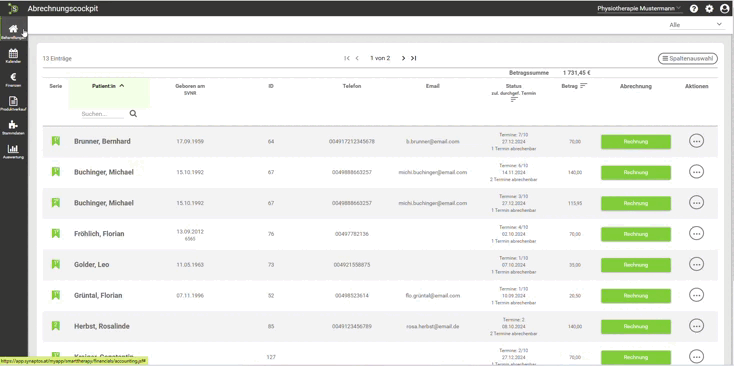Open the Auswertung chart icon

coord(13,149)
